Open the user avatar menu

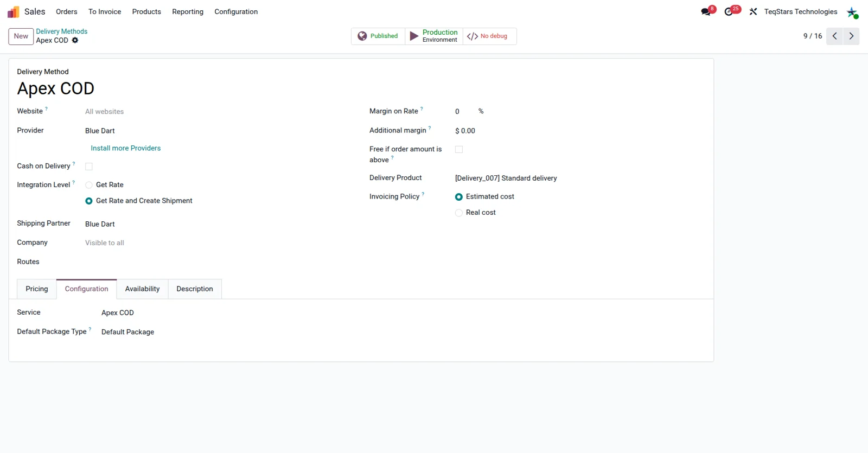pos(852,12)
